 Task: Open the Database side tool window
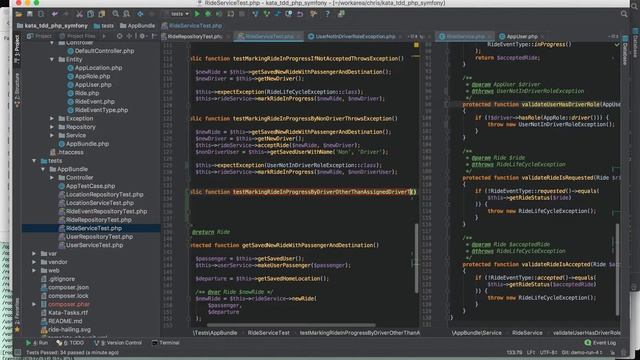(x=625, y=50)
